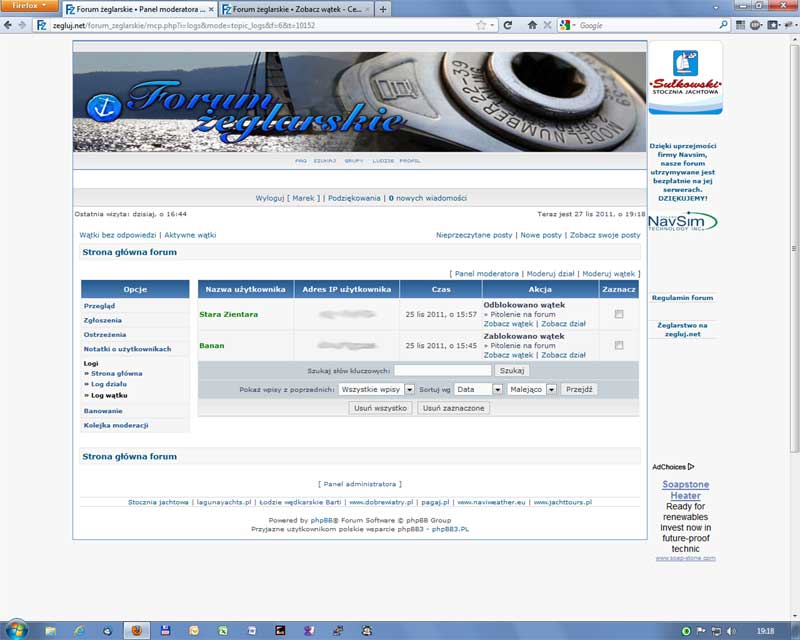Image resolution: width=800 pixels, height=640 pixels.
Task: Open Windows Start menu orb
Action: coord(14,630)
